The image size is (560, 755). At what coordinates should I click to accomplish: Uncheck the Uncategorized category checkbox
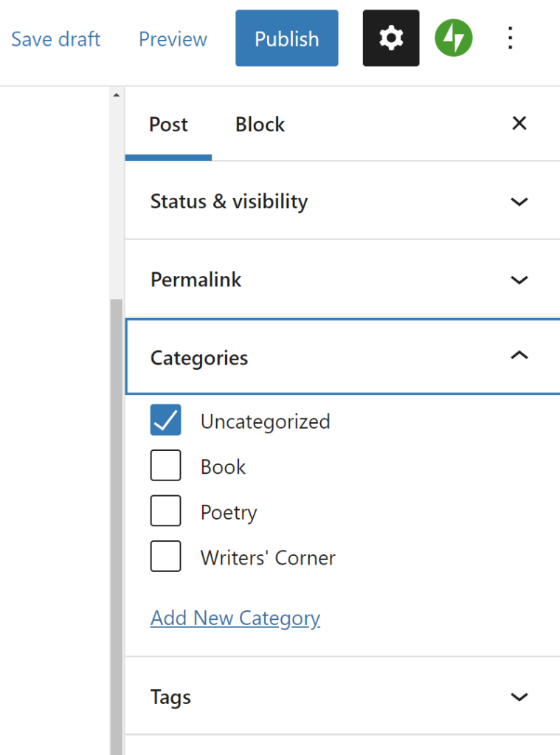(x=165, y=421)
